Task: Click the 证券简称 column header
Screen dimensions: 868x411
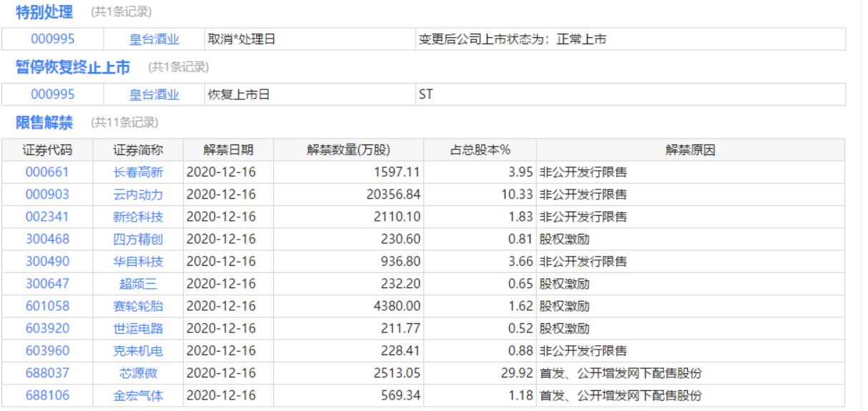Action: 138,150
